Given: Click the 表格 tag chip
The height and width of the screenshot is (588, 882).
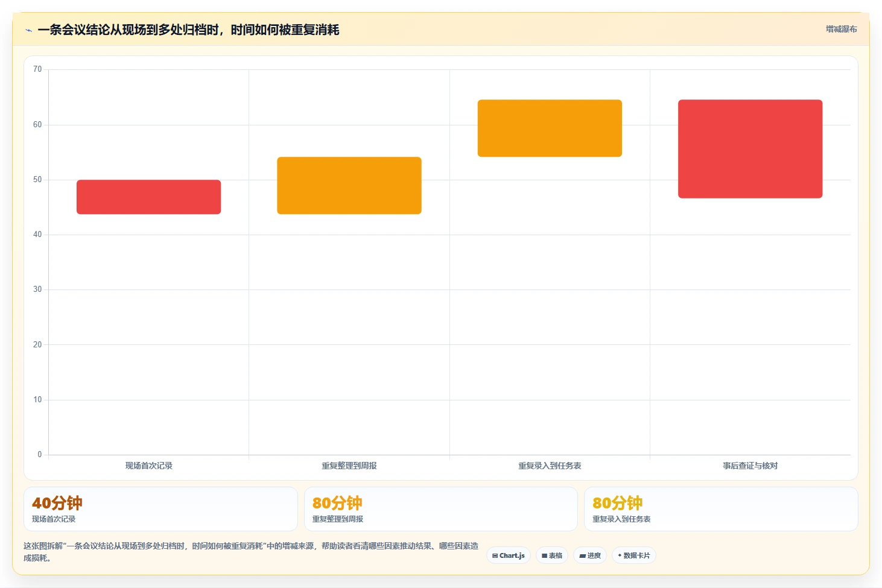Looking at the screenshot, I should (552, 555).
